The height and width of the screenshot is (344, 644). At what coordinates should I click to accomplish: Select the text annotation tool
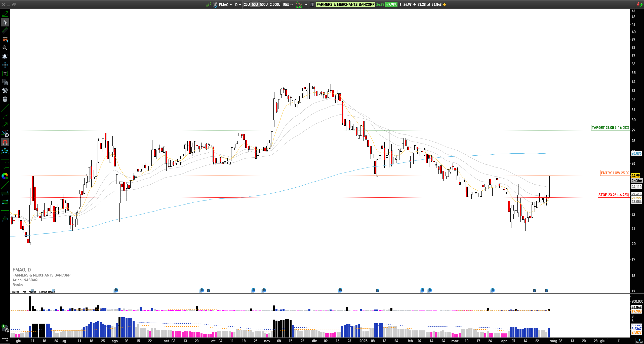[5, 74]
